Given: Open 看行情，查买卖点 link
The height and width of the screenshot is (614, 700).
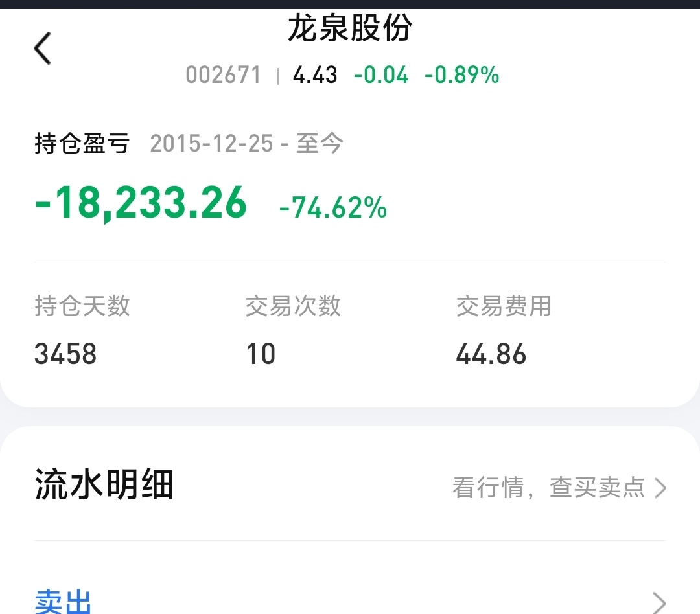Looking at the screenshot, I should coord(559,487).
